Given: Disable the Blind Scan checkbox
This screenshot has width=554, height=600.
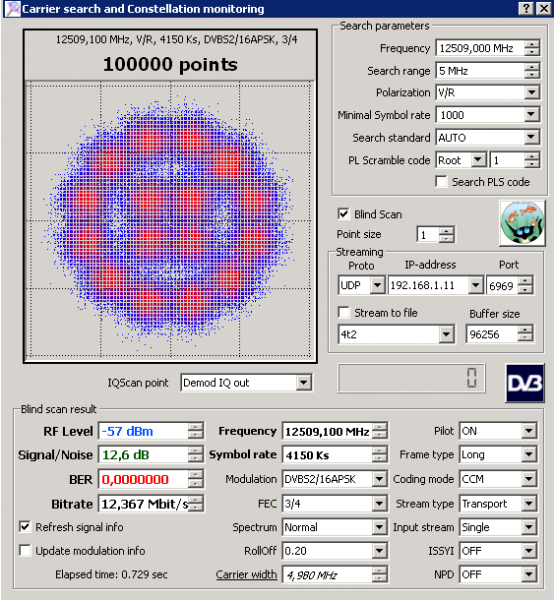Looking at the screenshot, I should tap(343, 214).
